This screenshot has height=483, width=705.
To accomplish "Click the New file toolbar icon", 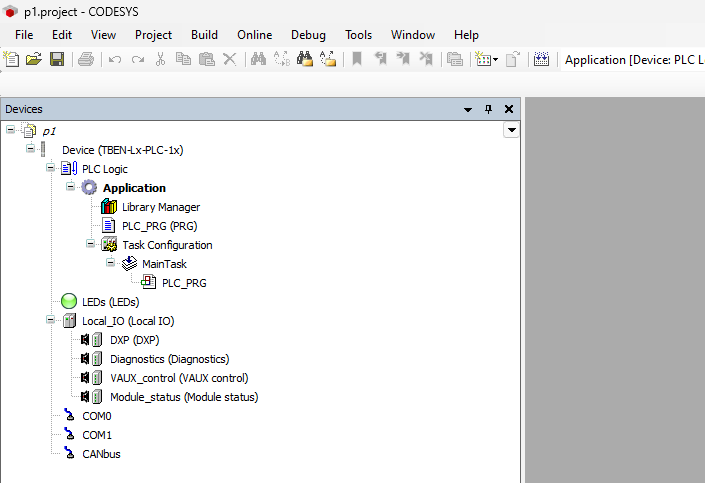I will coord(11,59).
